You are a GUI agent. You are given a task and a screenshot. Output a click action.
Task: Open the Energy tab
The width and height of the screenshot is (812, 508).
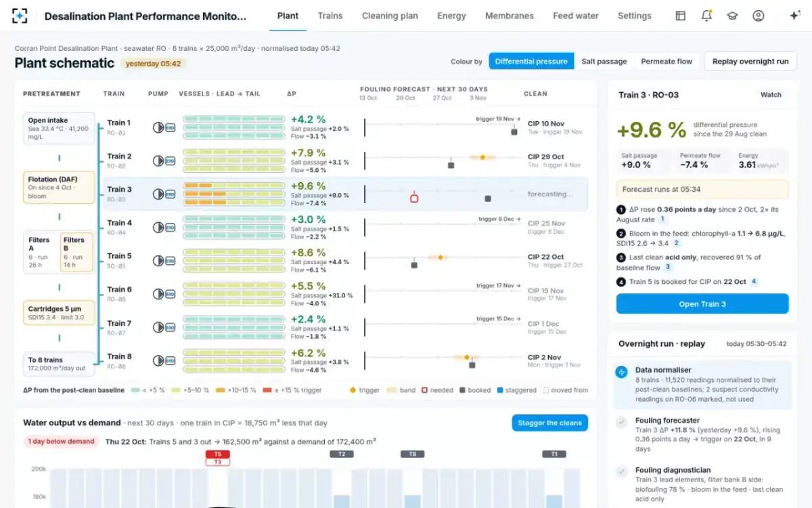tap(451, 16)
